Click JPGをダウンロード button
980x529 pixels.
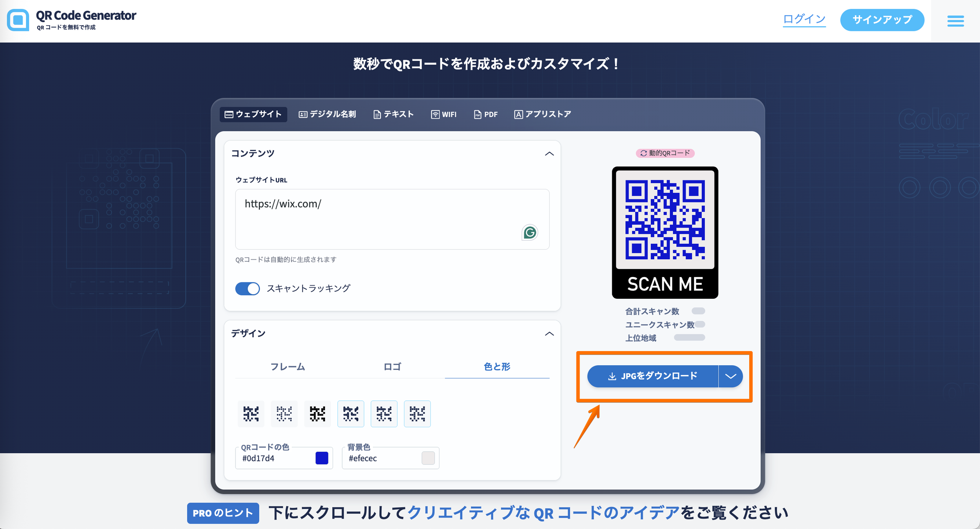click(x=653, y=376)
